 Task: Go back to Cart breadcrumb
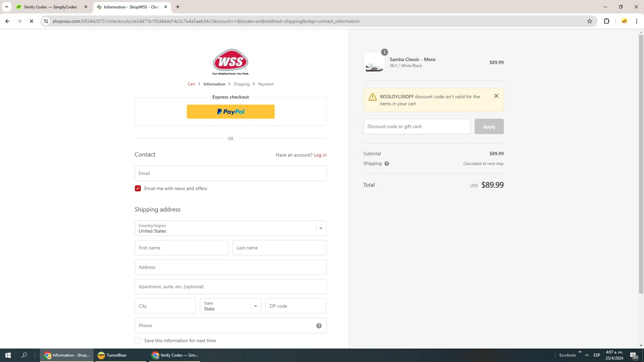(x=191, y=84)
